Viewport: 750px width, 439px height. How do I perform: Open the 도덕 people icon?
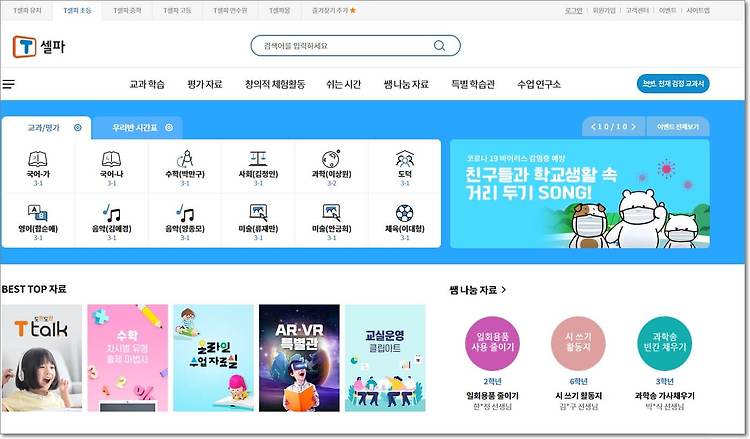click(405, 158)
